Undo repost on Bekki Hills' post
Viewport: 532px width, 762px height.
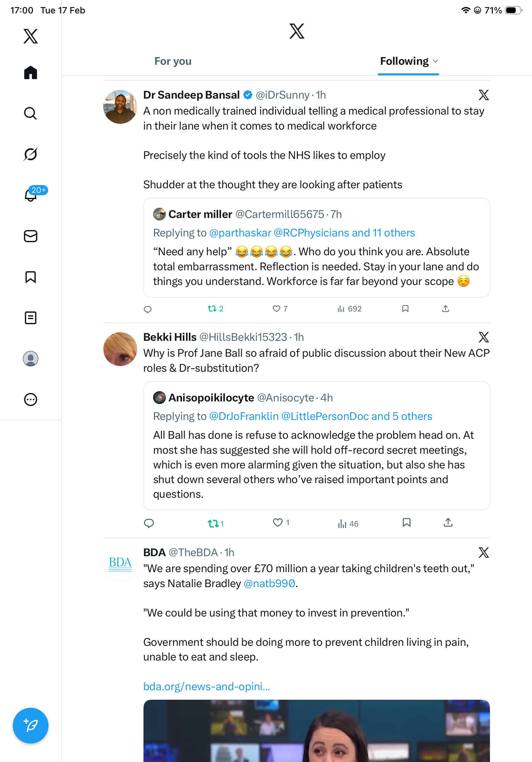213,524
